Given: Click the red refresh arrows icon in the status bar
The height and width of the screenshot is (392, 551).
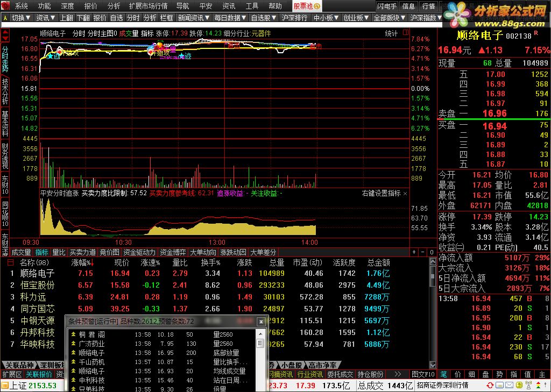Looking at the screenshot, I should [490, 386].
